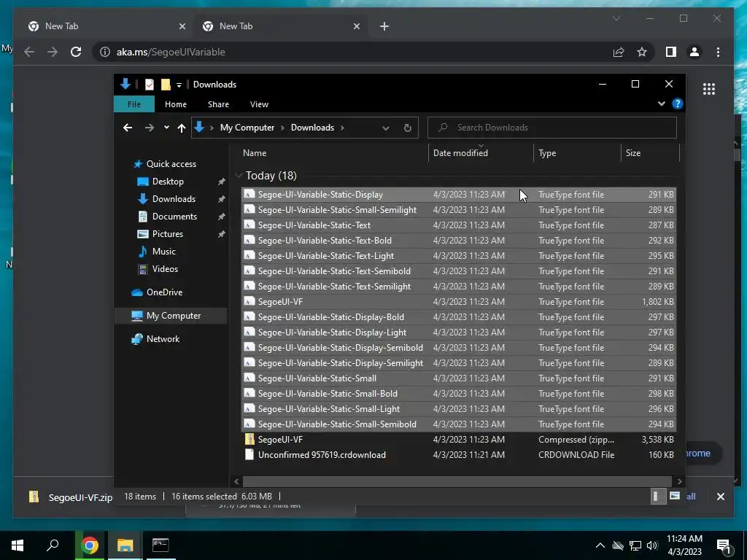Sort by the Size column header

point(650,153)
